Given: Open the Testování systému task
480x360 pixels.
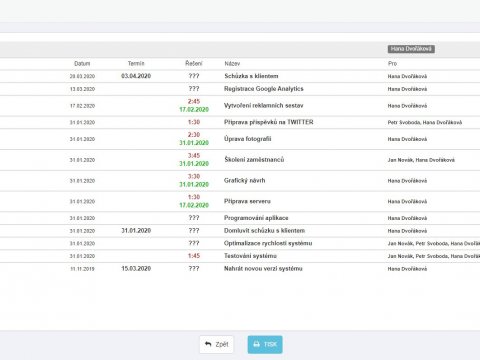Looking at the screenshot, I should (250, 256).
